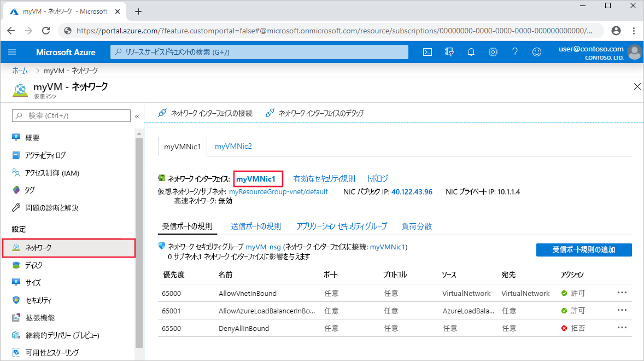Open public IP 40.122.43.96 link

click(412, 192)
